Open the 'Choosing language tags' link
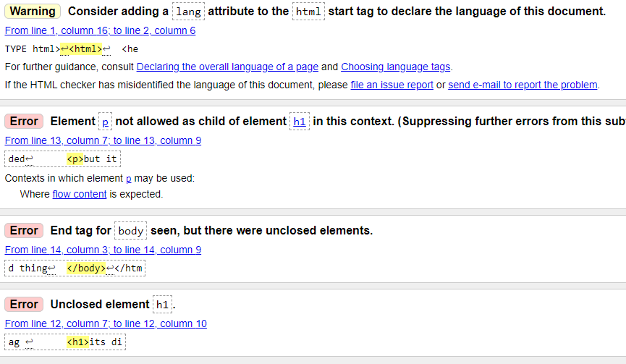Screen dimensions: 626x364 point(395,67)
